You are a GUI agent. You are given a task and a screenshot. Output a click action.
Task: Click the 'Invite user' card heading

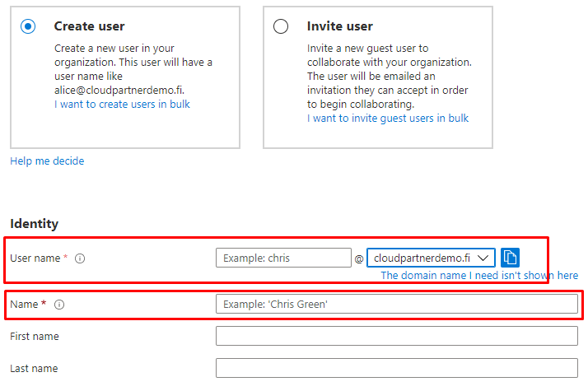(x=340, y=26)
